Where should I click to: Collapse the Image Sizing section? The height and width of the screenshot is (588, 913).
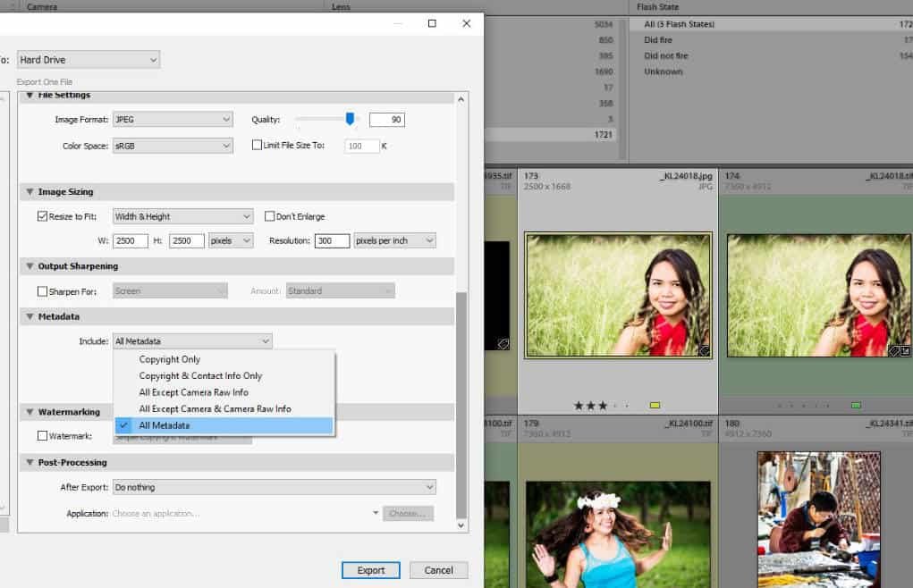(x=30, y=192)
